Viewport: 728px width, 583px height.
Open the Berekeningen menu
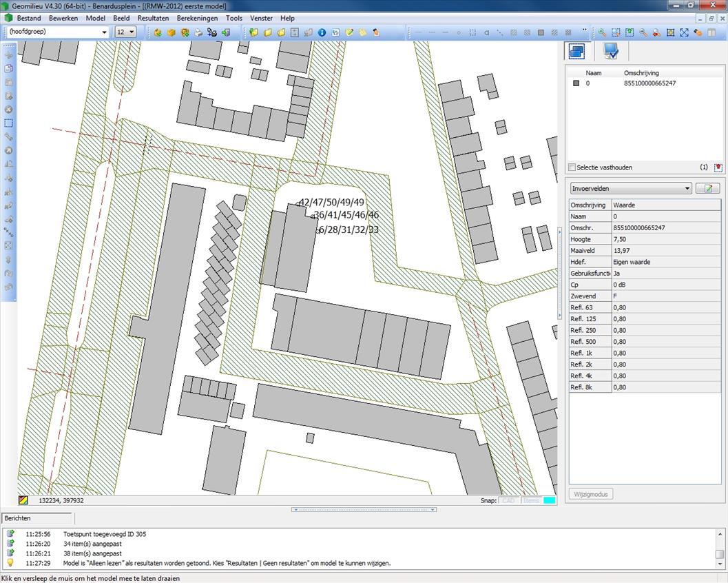click(x=197, y=18)
